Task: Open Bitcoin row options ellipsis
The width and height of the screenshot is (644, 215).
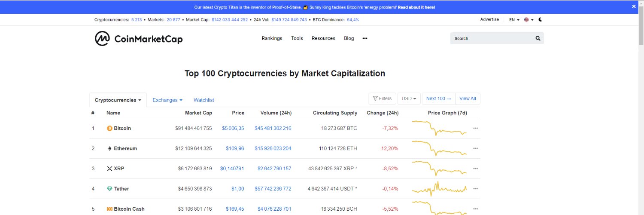Action: [x=475, y=128]
